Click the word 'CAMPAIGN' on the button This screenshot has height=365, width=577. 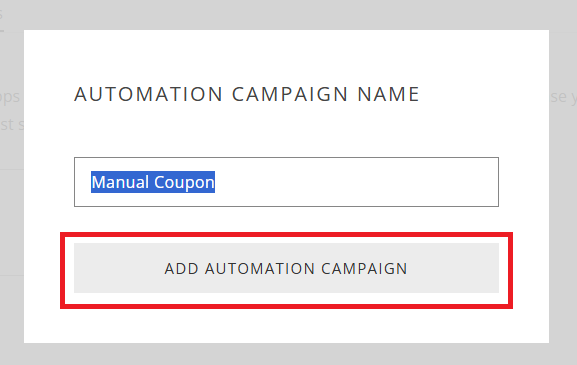pos(364,268)
